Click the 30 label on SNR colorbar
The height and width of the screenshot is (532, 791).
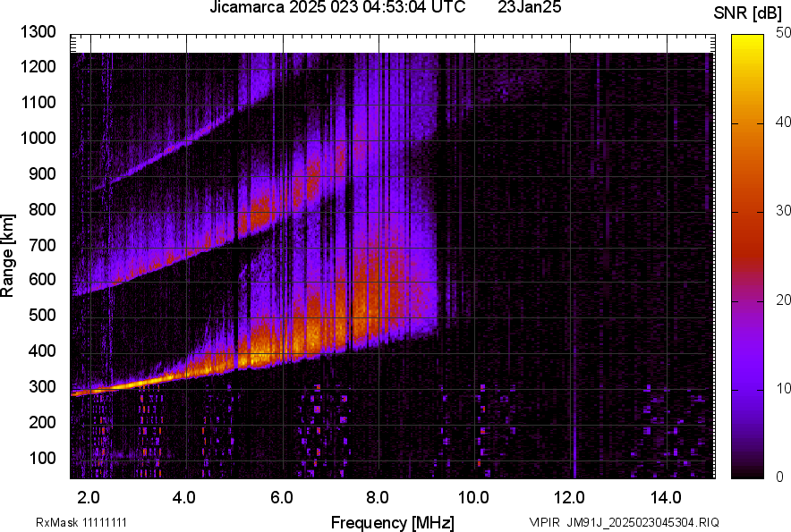(x=784, y=211)
